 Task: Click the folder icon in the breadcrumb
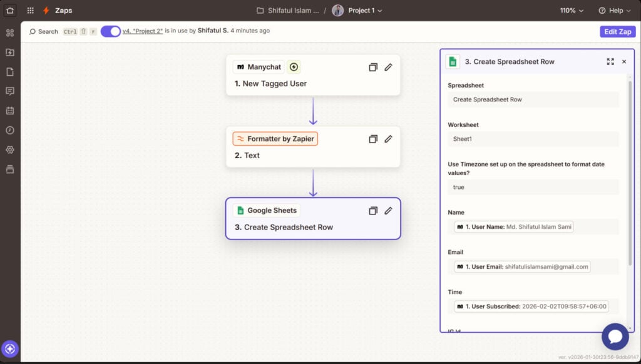(260, 11)
